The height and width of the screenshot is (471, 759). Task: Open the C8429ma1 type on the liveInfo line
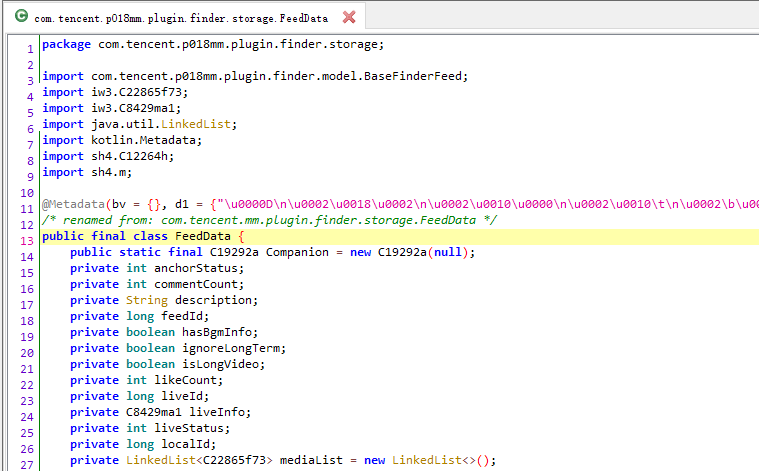click(154, 411)
